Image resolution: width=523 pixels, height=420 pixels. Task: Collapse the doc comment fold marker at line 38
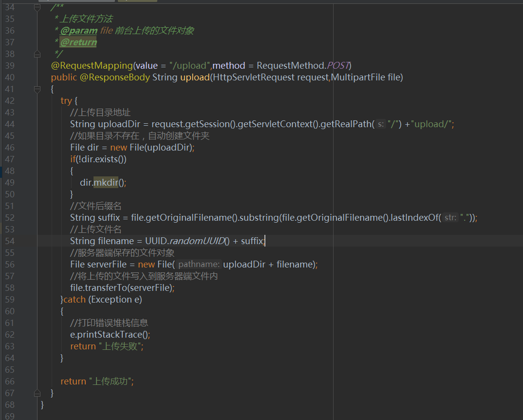click(x=37, y=54)
